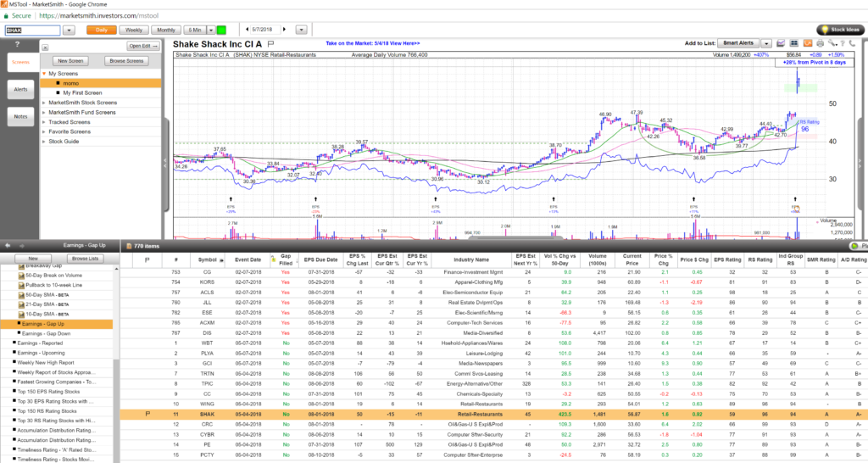Print the chart with printer icon
This screenshot has width=868, height=463.
click(x=821, y=43)
